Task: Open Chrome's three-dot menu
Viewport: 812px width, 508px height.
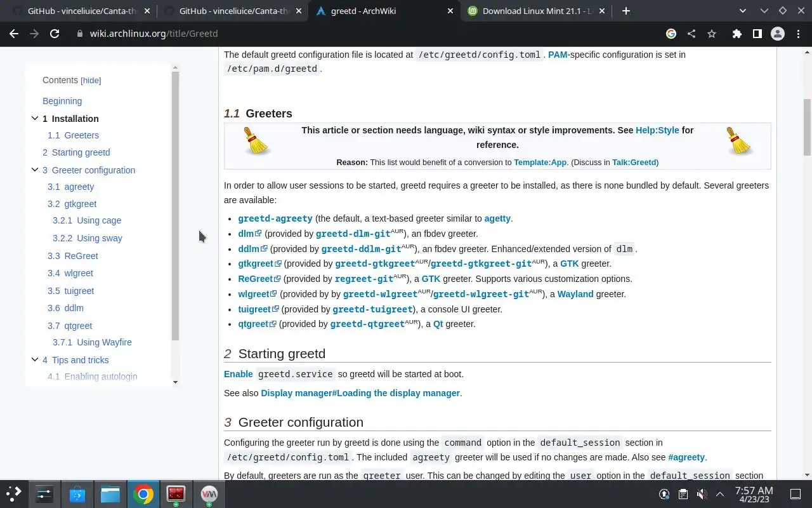Action: (797, 34)
